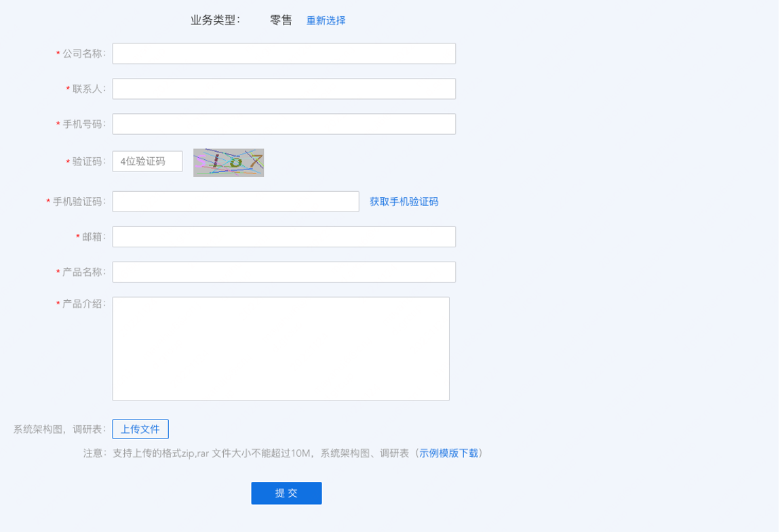The image size is (780, 532).
Task: Click the 4位验证码 input box
Action: 147,161
